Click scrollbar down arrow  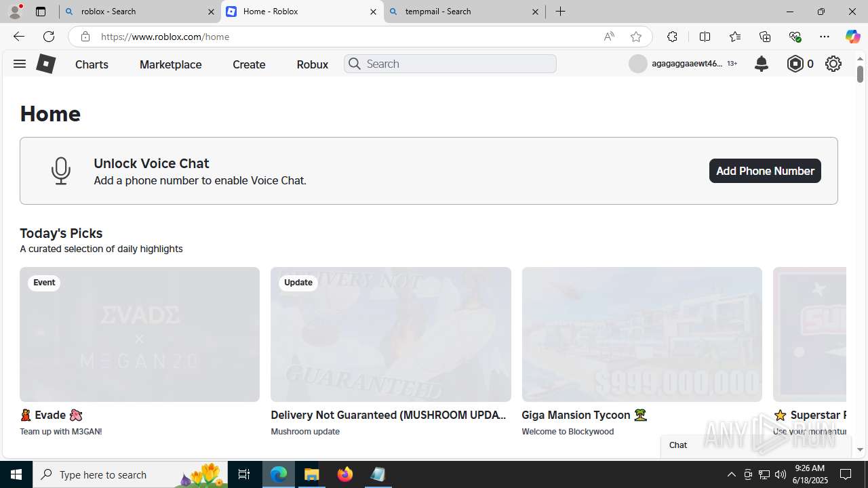pos(860,449)
